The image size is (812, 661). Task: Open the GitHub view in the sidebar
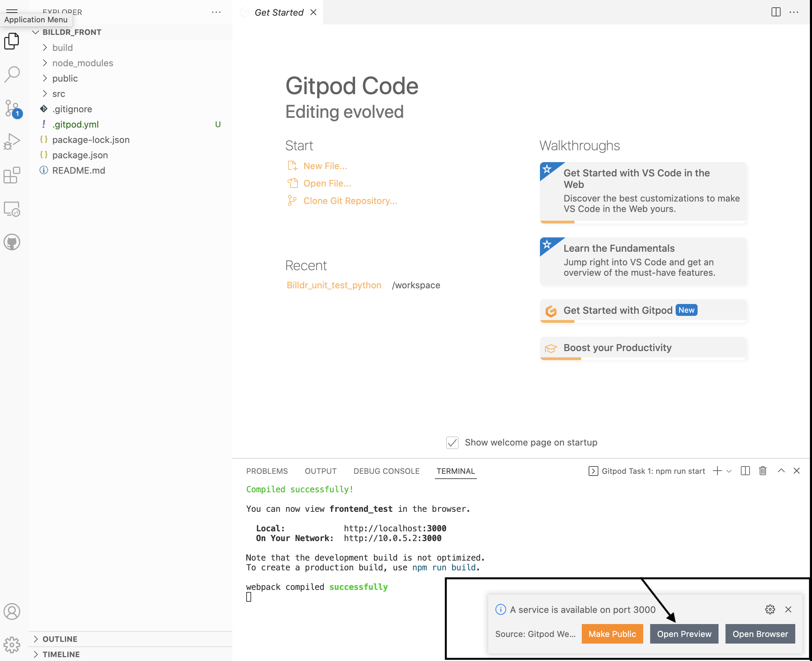point(12,242)
